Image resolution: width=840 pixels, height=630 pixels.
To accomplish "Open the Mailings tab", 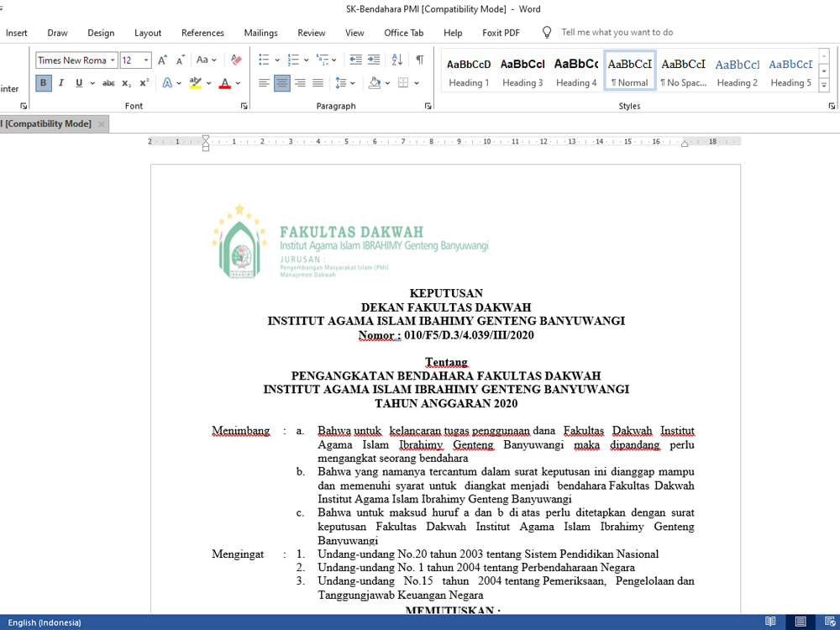I will point(261,33).
